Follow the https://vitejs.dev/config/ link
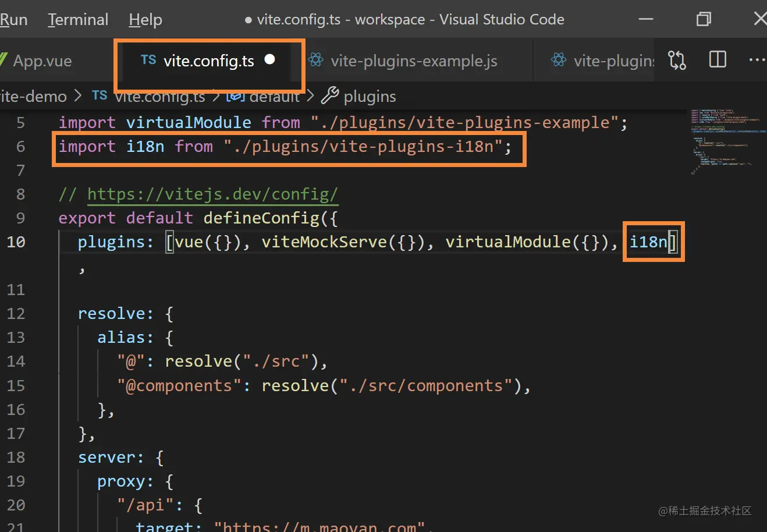The width and height of the screenshot is (767, 532). coord(212,194)
